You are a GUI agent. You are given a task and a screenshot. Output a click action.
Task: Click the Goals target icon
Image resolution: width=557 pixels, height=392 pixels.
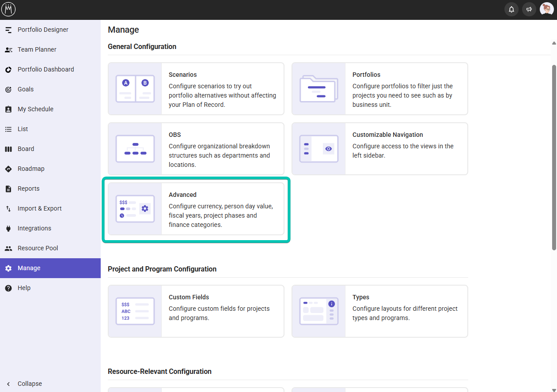pyautogui.click(x=8, y=90)
